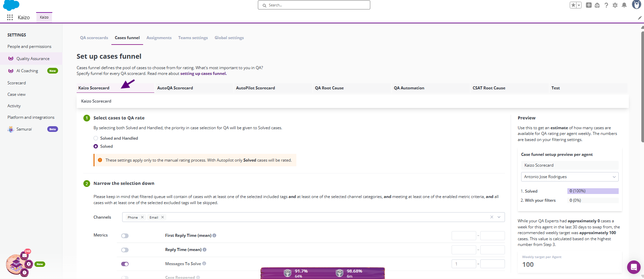The height and width of the screenshot is (279, 644).
Task: Click the trophy with rank 35
Action: 288,273
